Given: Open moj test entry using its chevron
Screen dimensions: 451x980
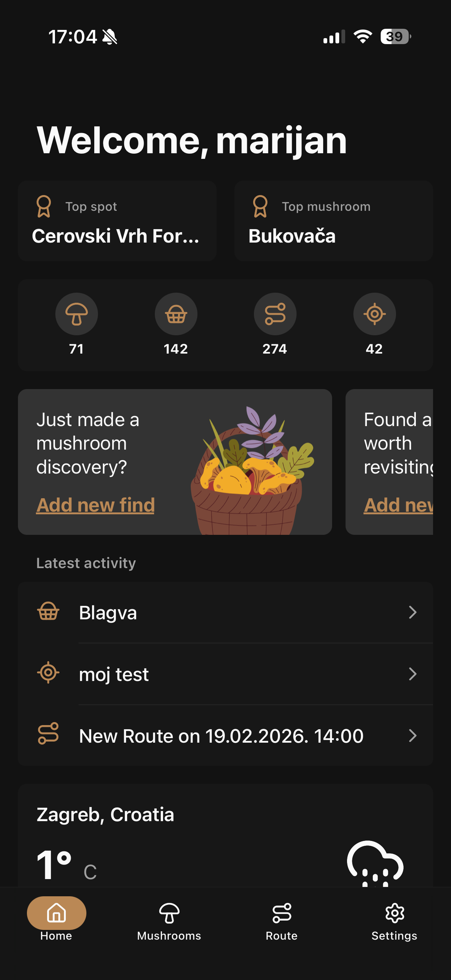Looking at the screenshot, I should tap(412, 674).
